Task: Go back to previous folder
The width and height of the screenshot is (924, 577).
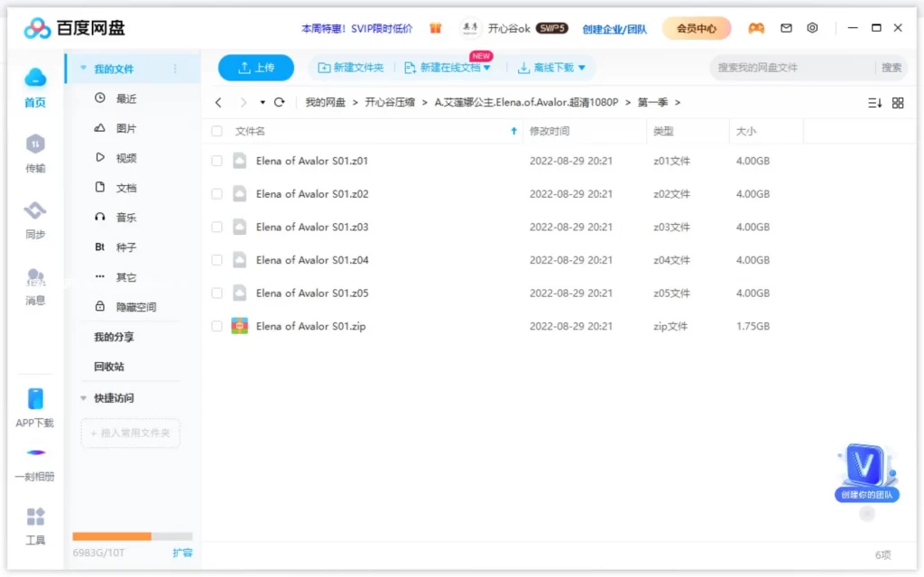Action: [x=218, y=102]
